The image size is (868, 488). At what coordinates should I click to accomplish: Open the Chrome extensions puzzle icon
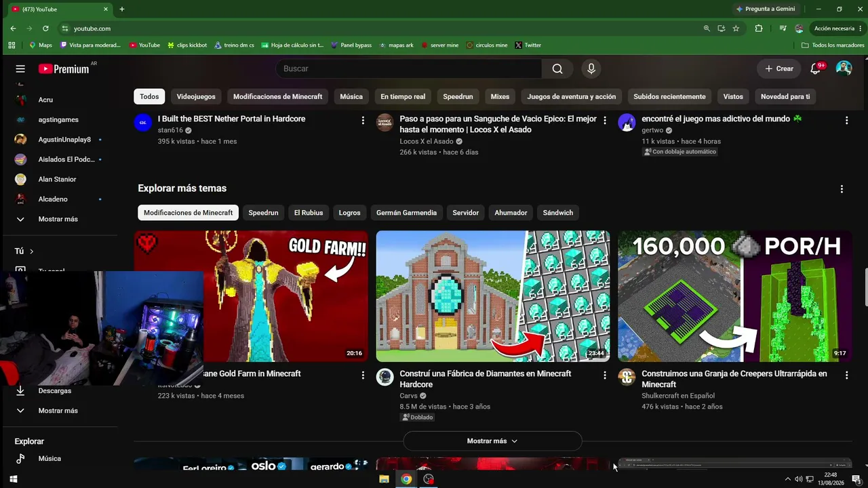[759, 28]
